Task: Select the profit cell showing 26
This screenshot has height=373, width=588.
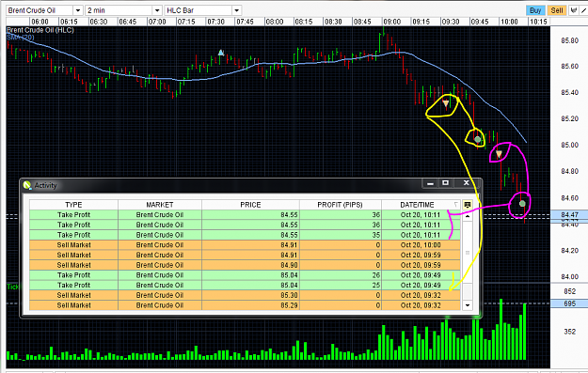Action: coord(341,275)
